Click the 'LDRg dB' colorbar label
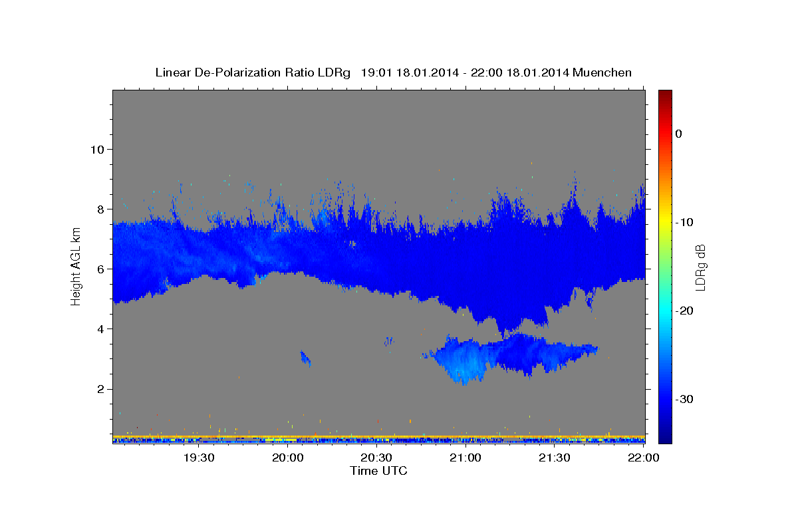This screenshot has height=532, width=798. point(700,267)
